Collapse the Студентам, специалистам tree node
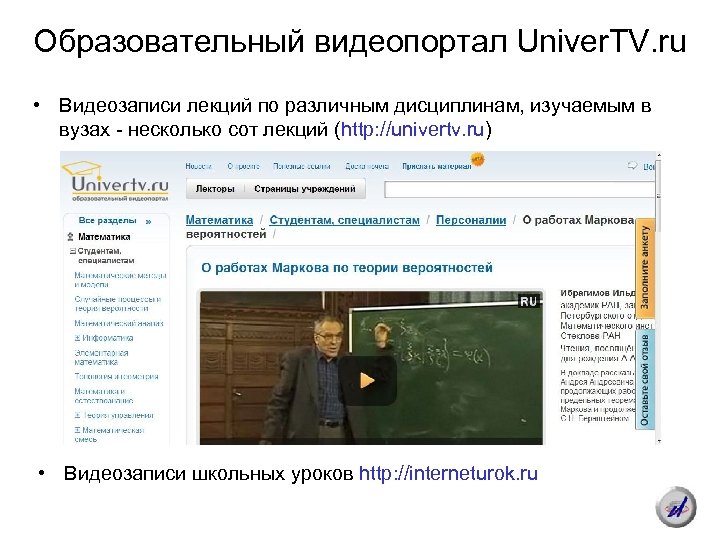 coord(73,251)
